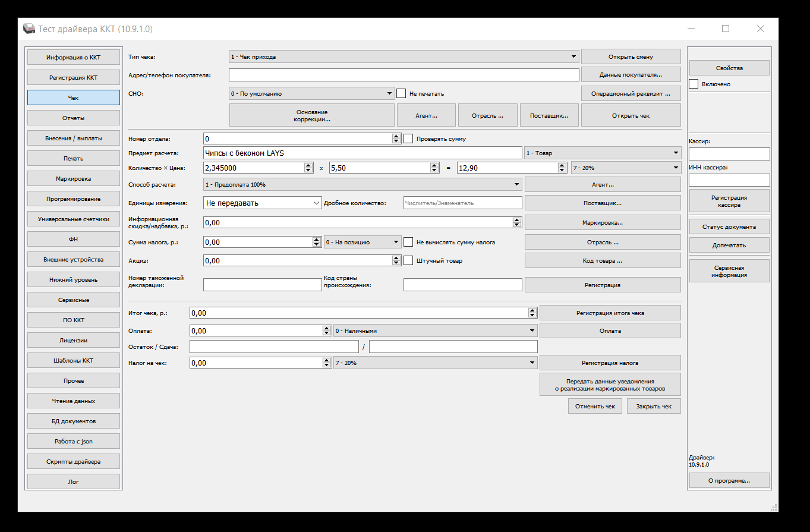Go to 'Нижний уровень' section
The width and height of the screenshot is (810, 532).
[74, 279]
